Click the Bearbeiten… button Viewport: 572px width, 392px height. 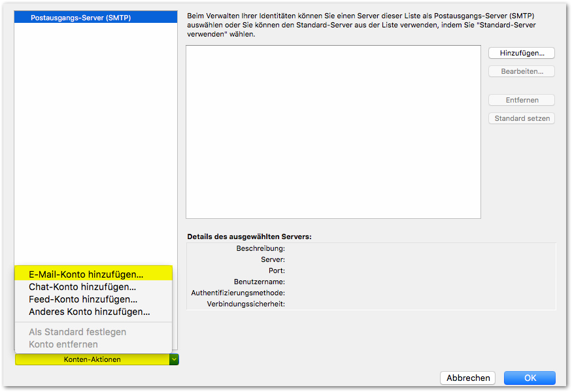coord(522,71)
